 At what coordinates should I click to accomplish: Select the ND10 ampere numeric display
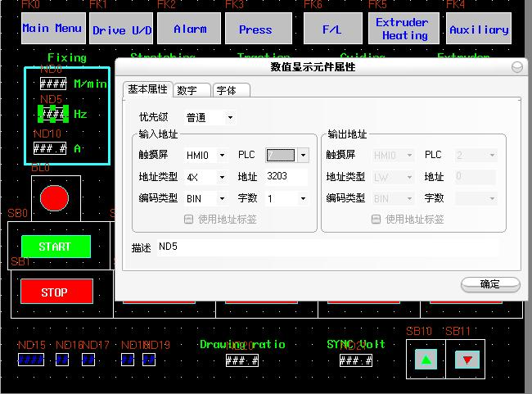tap(50, 148)
